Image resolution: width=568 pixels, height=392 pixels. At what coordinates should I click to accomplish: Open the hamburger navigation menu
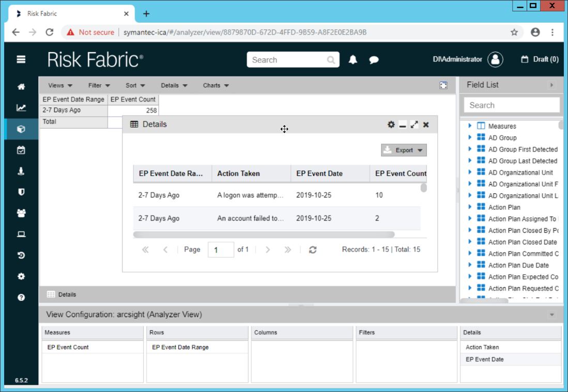21,59
